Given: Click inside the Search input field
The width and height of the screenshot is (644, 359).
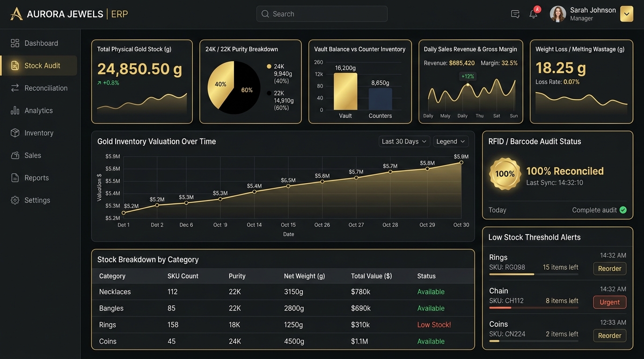Looking at the screenshot, I should point(322,14).
